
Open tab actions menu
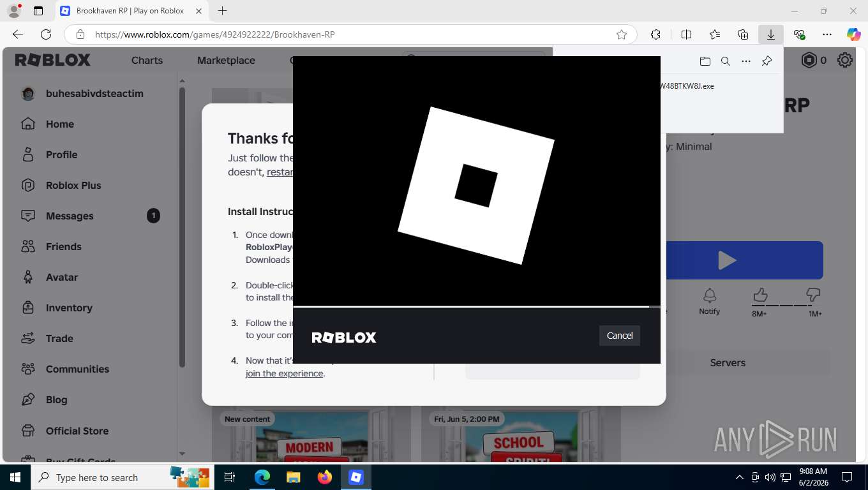coord(38,11)
